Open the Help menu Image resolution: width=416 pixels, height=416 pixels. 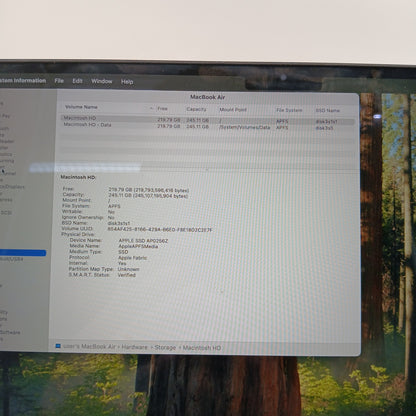point(127,82)
